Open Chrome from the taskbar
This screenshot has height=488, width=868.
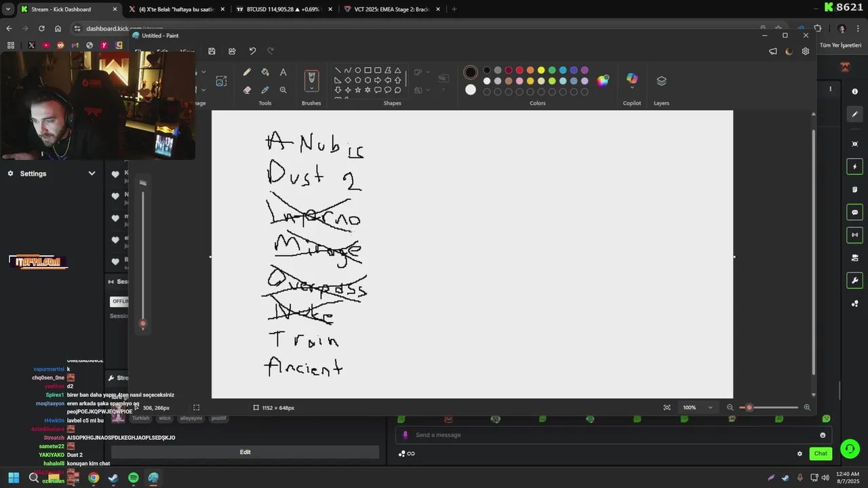(94, 478)
